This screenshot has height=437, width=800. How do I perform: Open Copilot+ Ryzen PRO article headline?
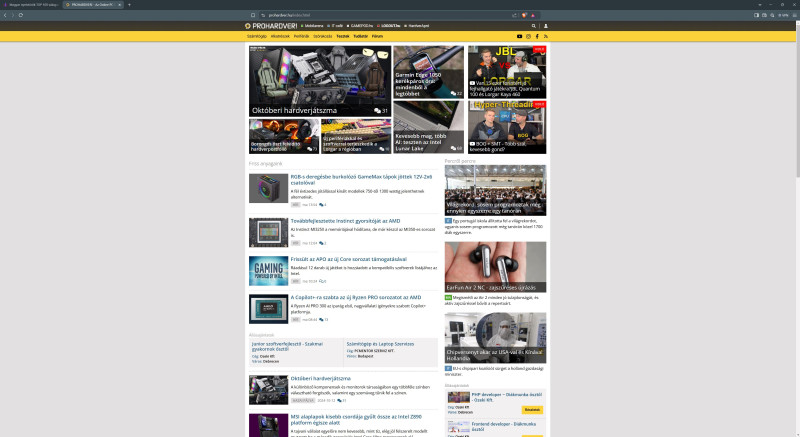click(356, 297)
